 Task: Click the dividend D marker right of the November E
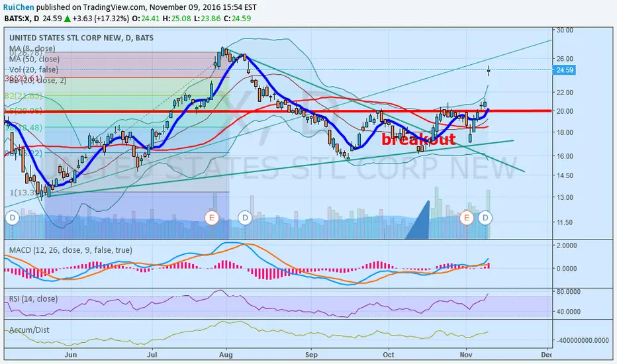[x=485, y=218]
